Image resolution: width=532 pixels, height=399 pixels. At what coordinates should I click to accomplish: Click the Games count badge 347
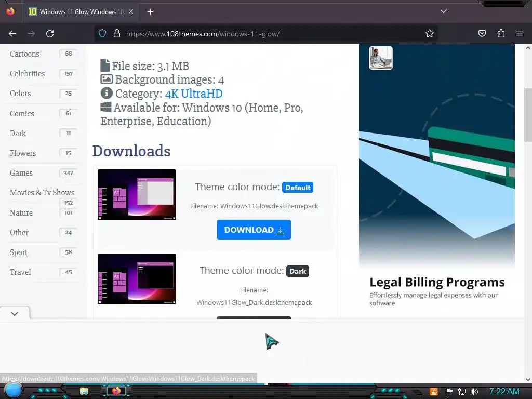[69, 173]
